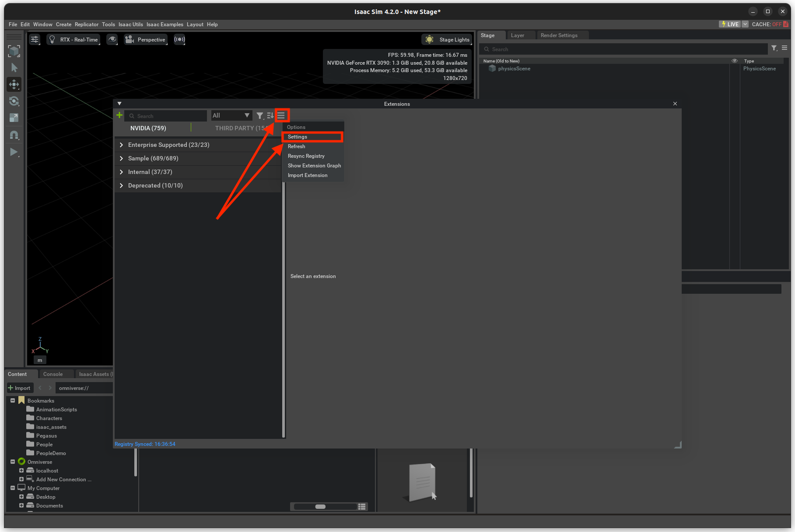
Task: Toggle the LIVE sync switch
Action: [730, 24]
